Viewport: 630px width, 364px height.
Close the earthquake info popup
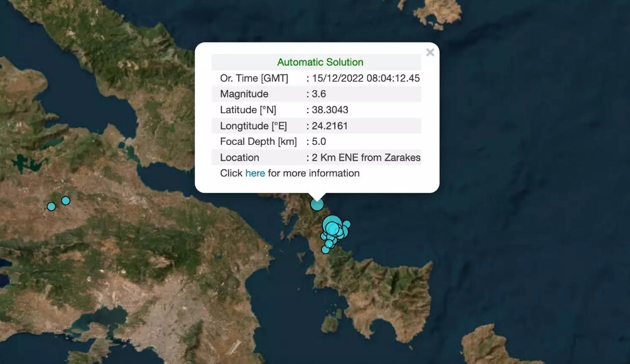click(430, 53)
